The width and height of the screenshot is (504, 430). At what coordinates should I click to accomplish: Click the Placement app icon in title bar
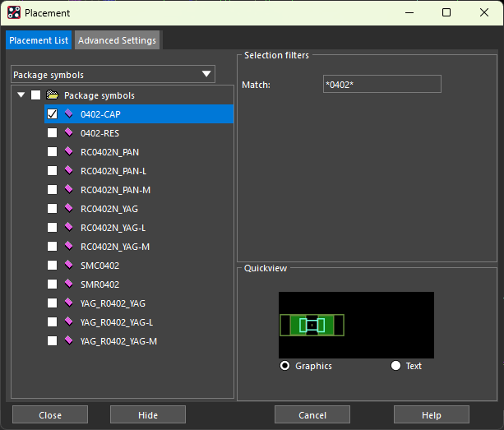point(14,13)
